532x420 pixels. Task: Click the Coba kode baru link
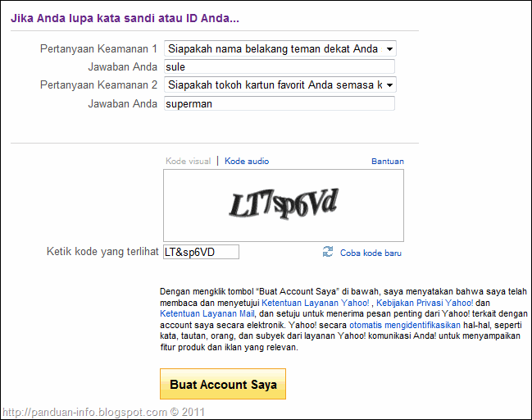pos(371,253)
